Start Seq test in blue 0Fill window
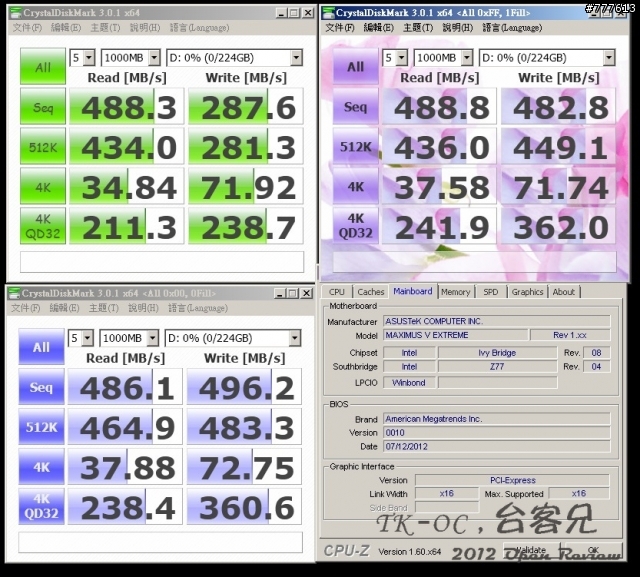 41,387
